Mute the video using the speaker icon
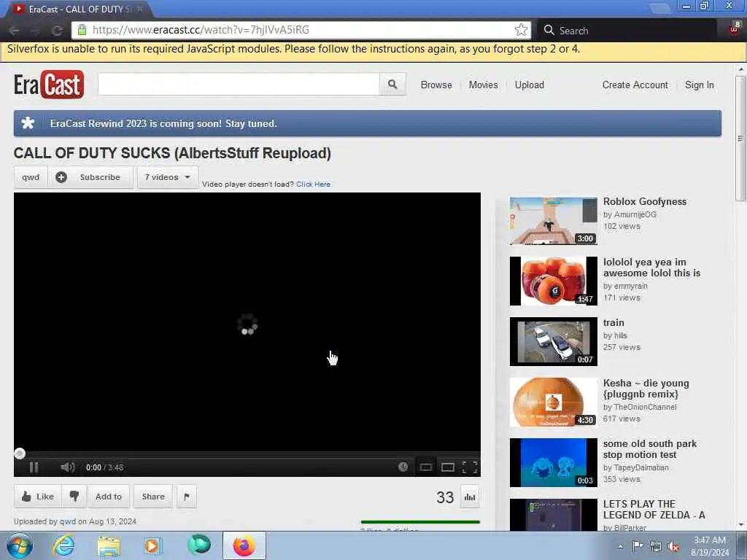The height and width of the screenshot is (560, 747). point(68,467)
